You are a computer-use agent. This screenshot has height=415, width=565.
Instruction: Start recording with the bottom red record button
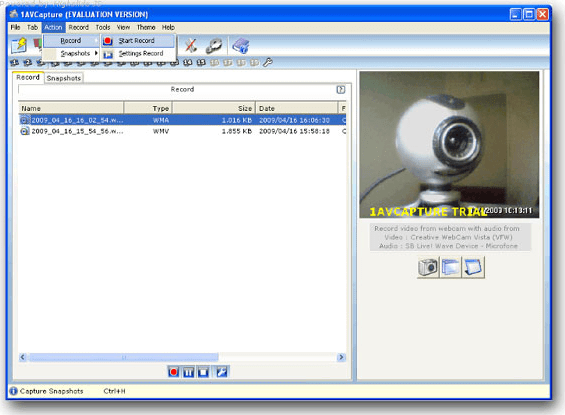pos(174,372)
